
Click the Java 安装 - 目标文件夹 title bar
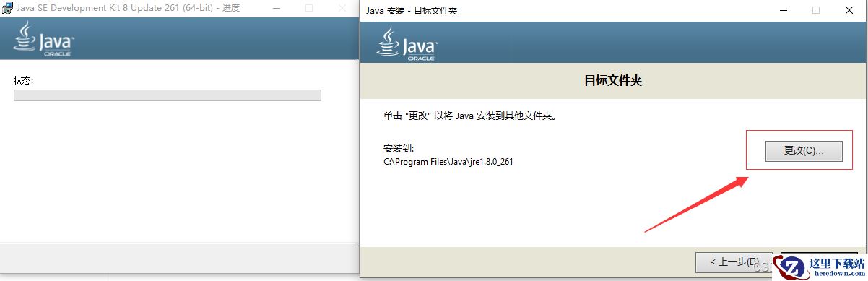(x=563, y=10)
